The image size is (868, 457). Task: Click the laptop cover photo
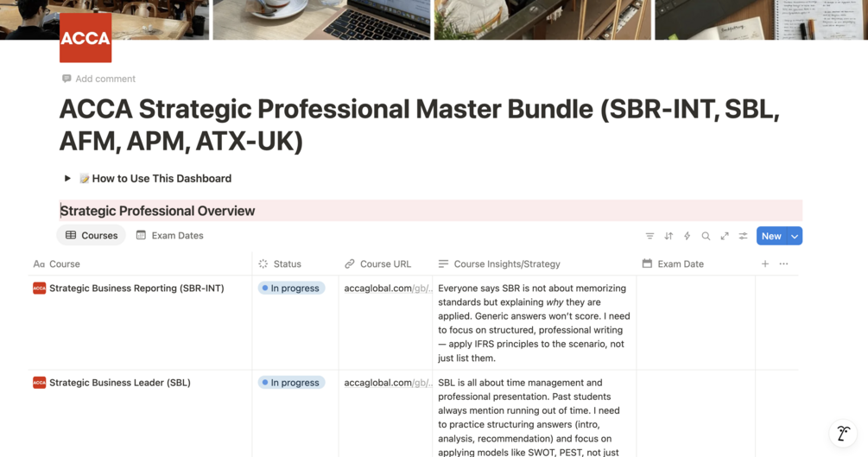coord(321,19)
